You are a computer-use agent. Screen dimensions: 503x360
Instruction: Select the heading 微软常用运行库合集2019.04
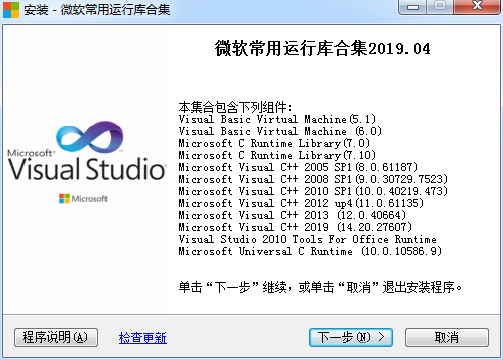click(x=322, y=49)
